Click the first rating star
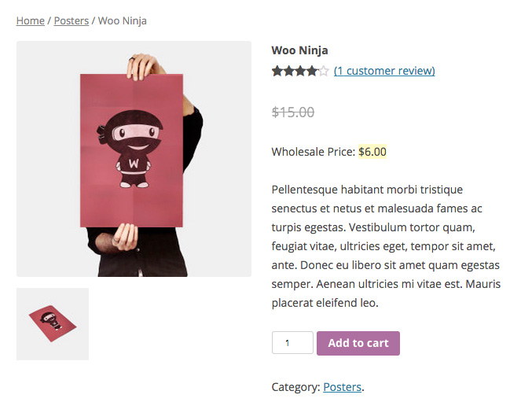The height and width of the screenshot is (413, 532). point(277,71)
